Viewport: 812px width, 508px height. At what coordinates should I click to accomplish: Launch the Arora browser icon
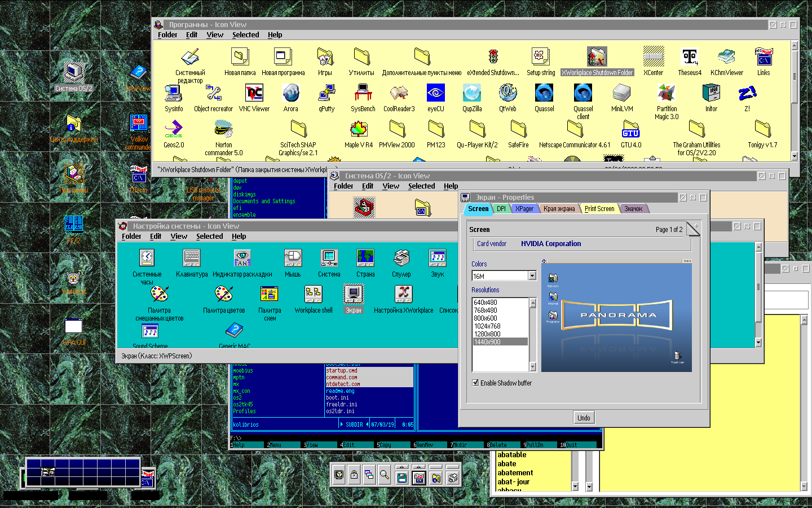pyautogui.click(x=291, y=93)
